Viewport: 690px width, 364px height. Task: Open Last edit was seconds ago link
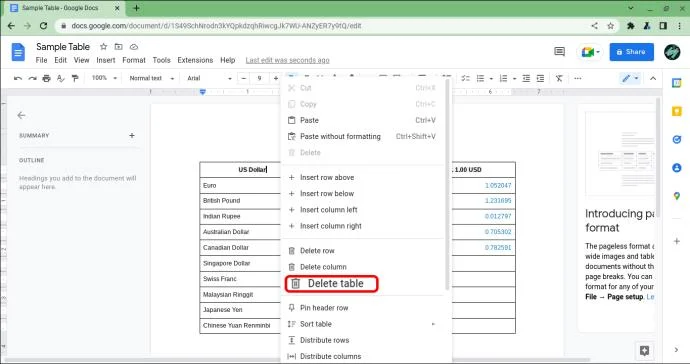287,60
